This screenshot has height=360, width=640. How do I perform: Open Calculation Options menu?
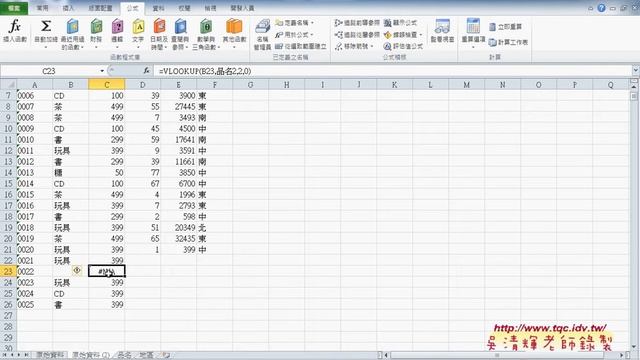tap(473, 33)
